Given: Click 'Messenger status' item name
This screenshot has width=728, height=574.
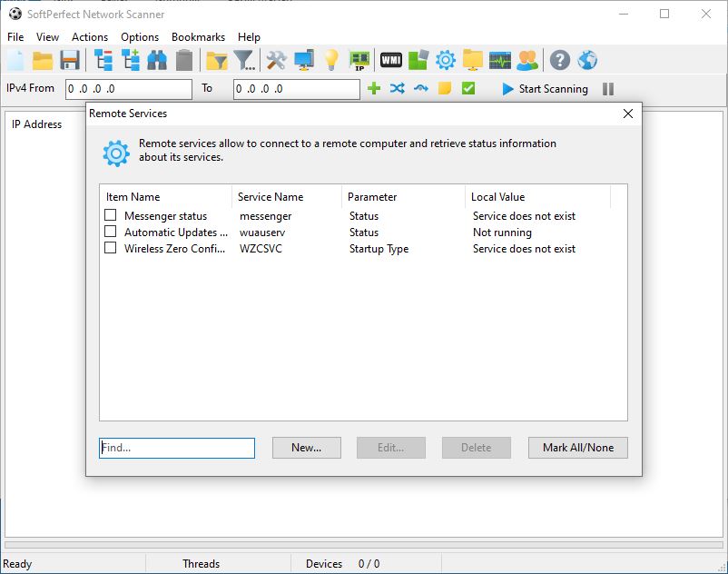Looking at the screenshot, I should point(166,216).
